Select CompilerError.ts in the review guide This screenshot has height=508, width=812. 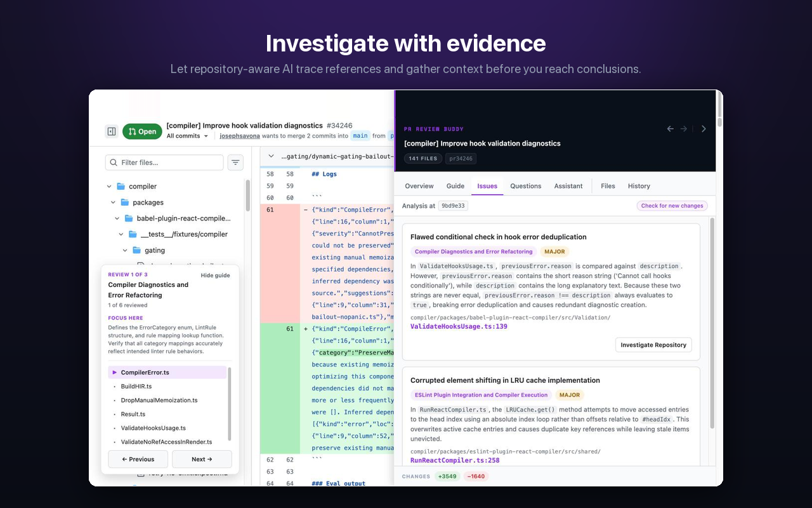pyautogui.click(x=167, y=373)
